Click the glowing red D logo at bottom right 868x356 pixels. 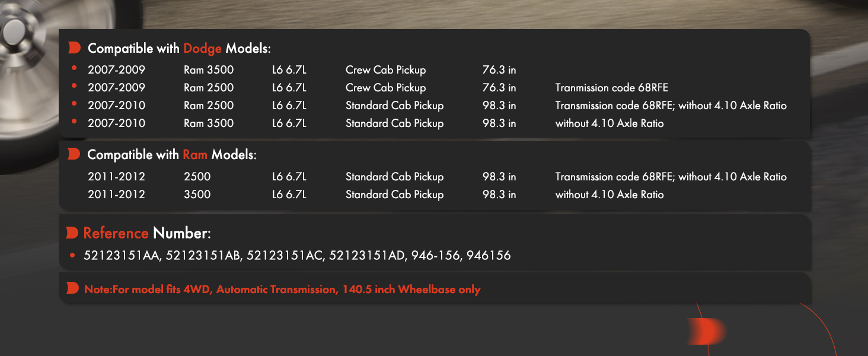coord(706,331)
